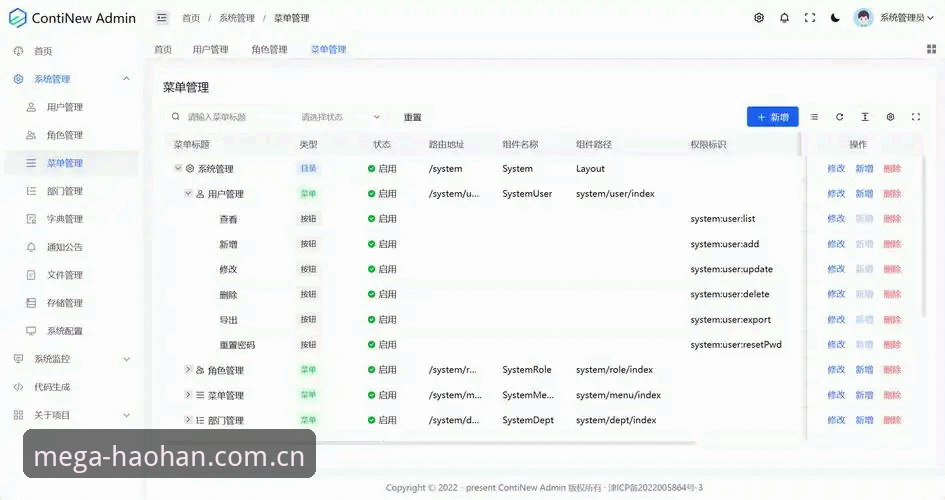Click the 首页 breadcrumb link
945x500 pixels.
(191, 18)
